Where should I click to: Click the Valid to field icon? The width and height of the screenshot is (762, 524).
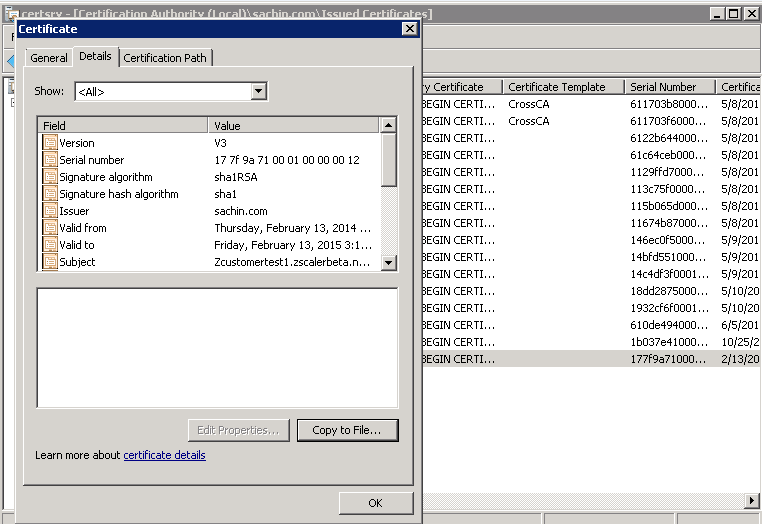click(x=50, y=245)
